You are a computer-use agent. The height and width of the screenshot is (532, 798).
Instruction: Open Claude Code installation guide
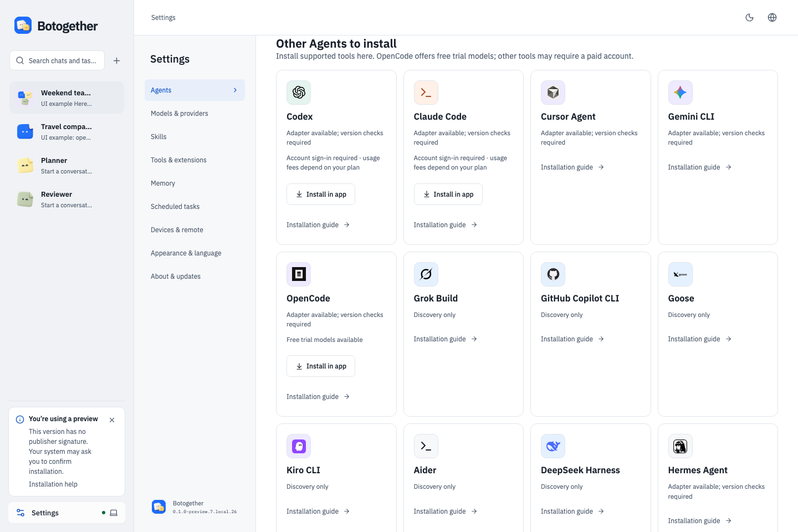click(x=446, y=225)
